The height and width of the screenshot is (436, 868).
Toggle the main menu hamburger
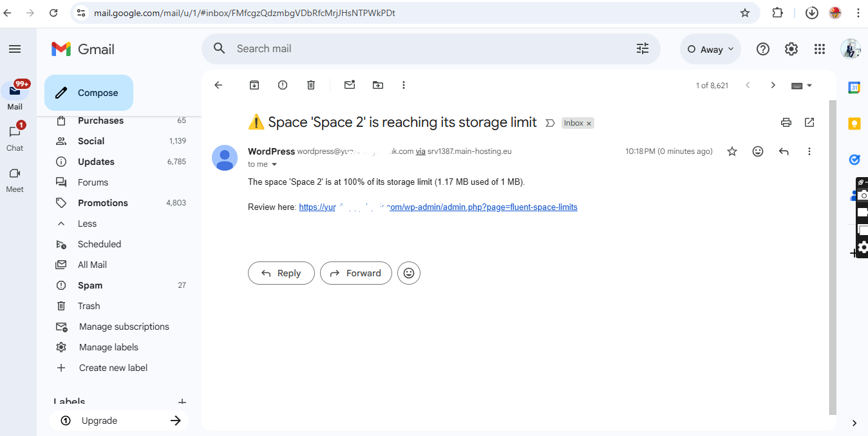[15, 49]
